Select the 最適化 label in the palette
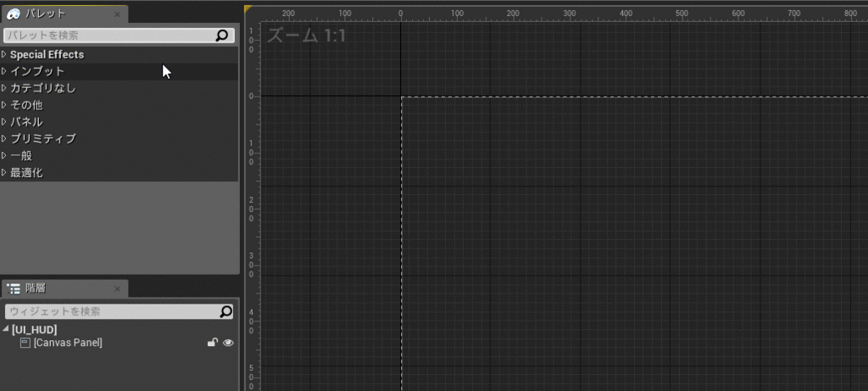 pyautogui.click(x=26, y=173)
